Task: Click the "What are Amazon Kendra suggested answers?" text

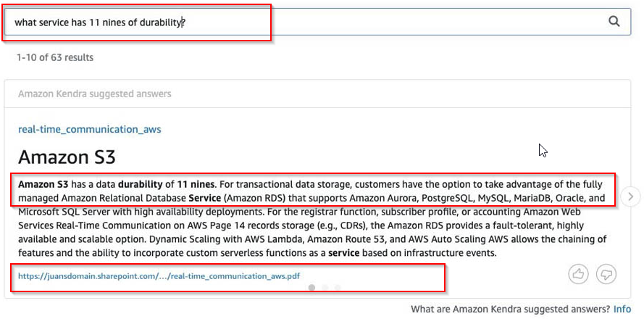Action: [x=510, y=309]
